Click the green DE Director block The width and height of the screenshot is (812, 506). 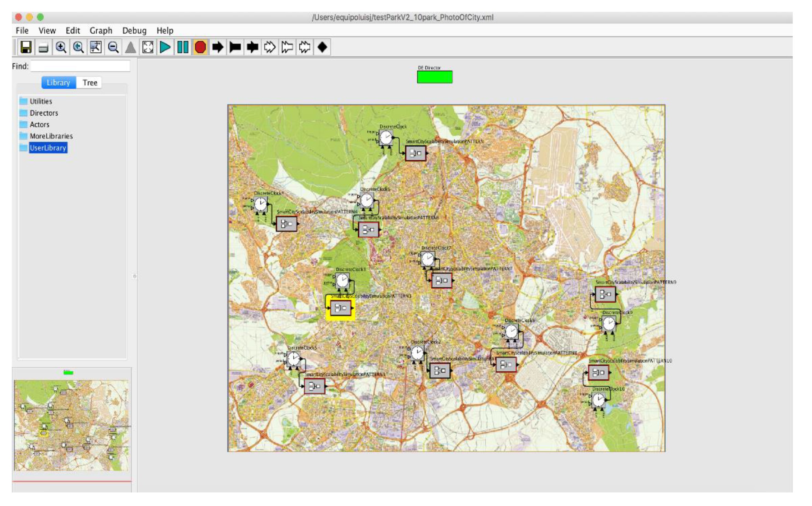click(x=434, y=77)
